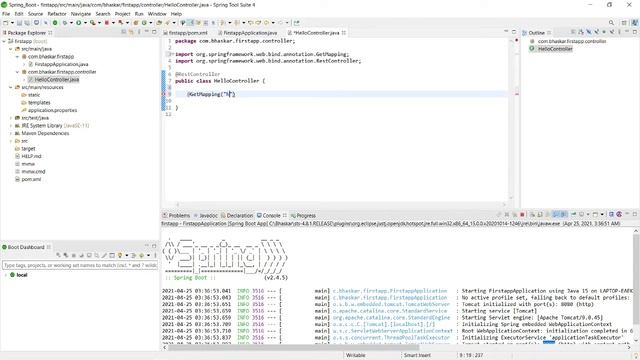
Task: Click the stop square icon in Boot Dashboard toolbar
Action: click(x=74, y=255)
